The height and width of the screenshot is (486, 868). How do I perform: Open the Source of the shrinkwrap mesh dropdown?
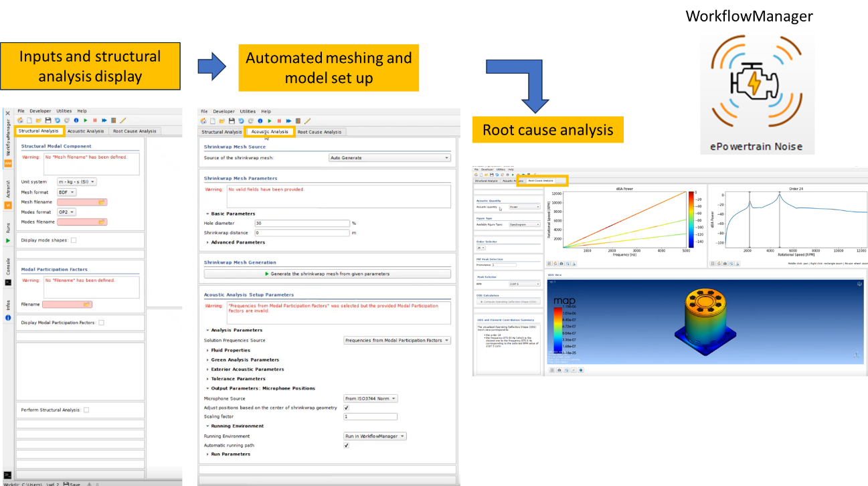pos(389,158)
